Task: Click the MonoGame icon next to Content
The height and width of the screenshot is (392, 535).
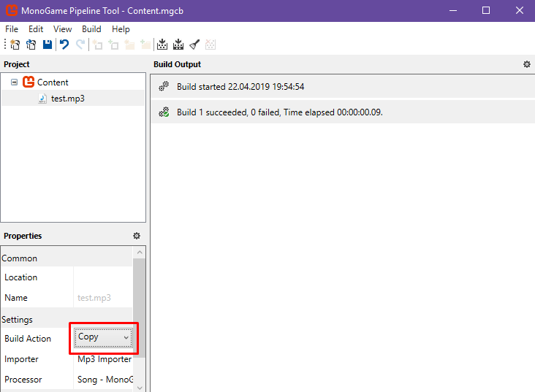Action: click(29, 82)
